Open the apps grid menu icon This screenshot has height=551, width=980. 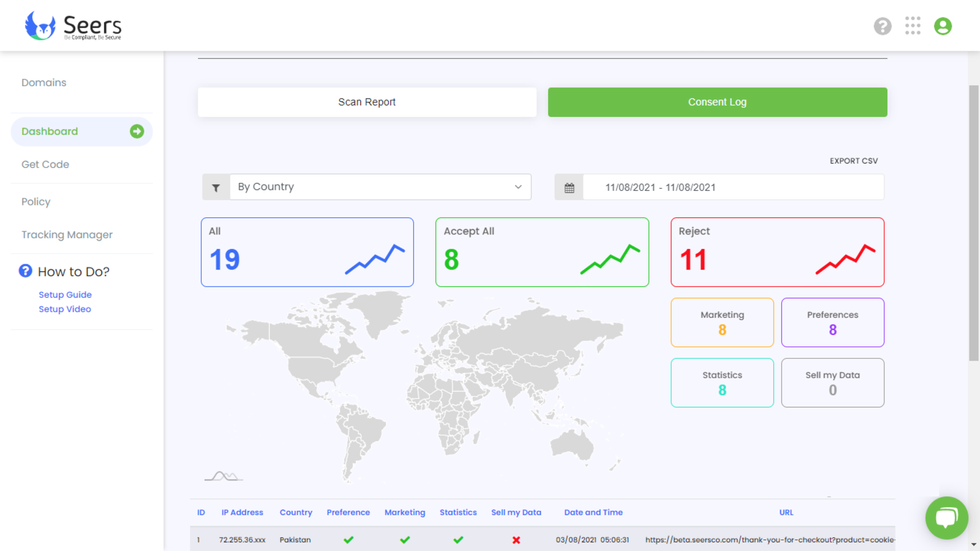coord(913,26)
